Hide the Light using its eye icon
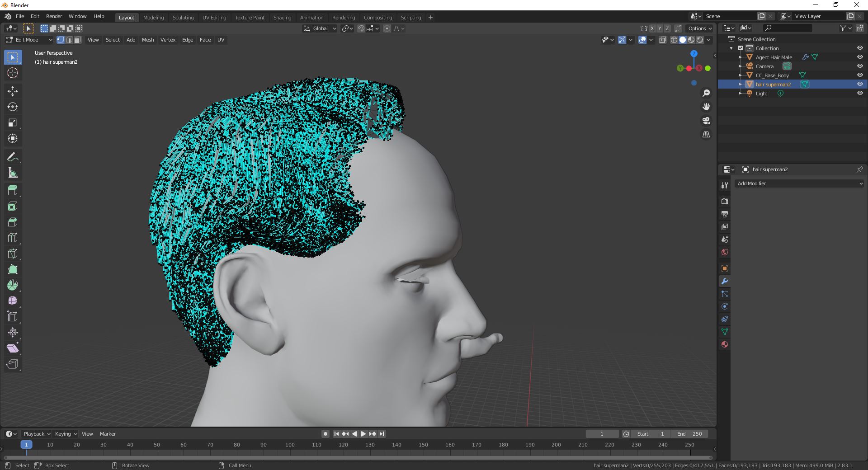The height and width of the screenshot is (470, 868). [860, 93]
